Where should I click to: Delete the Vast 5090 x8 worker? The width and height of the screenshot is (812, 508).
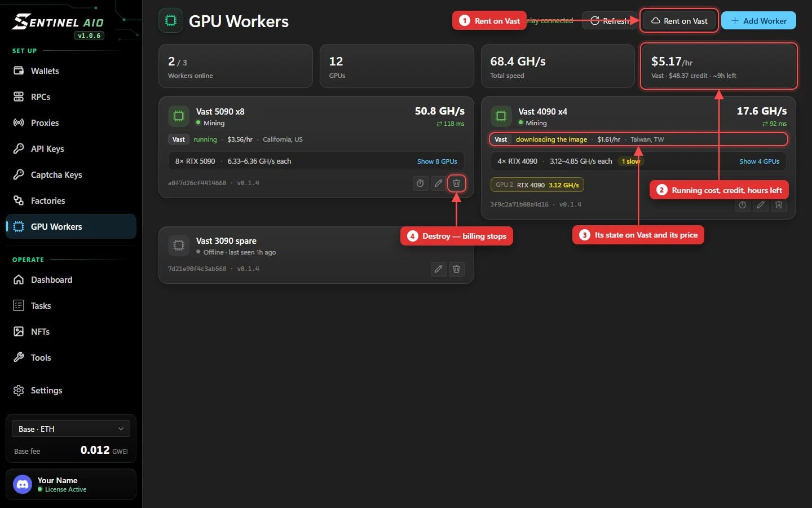pos(456,183)
